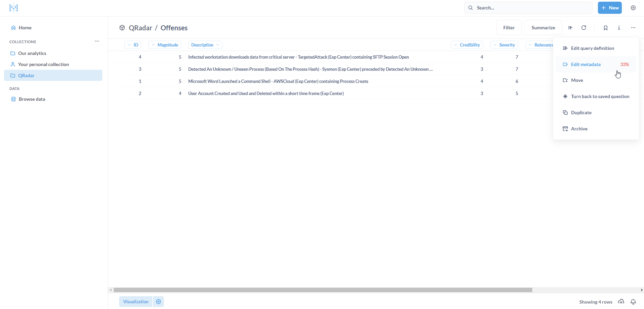Click 'User Account Created and Used' cell
This screenshot has height=309, width=644.
coord(266,93)
